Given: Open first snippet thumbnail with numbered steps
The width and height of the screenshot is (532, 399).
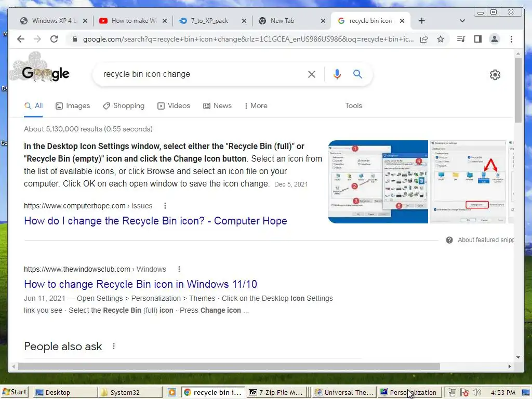Looking at the screenshot, I should (378, 182).
